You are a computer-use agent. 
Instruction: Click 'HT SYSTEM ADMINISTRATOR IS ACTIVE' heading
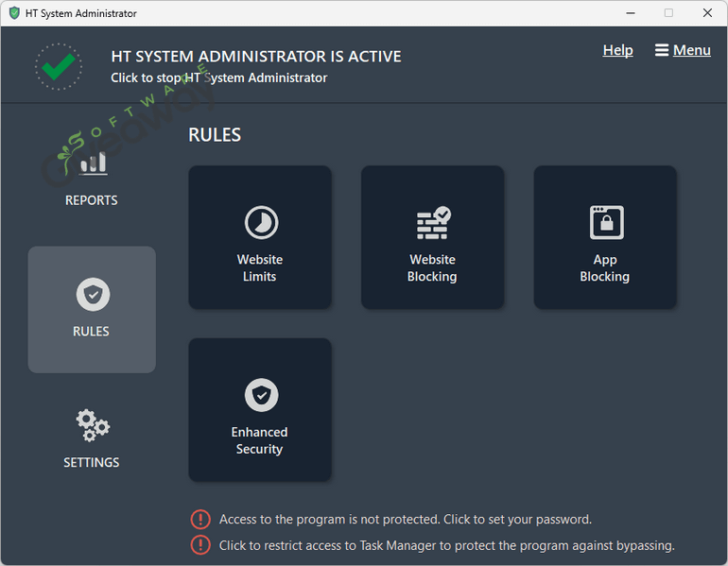256,57
